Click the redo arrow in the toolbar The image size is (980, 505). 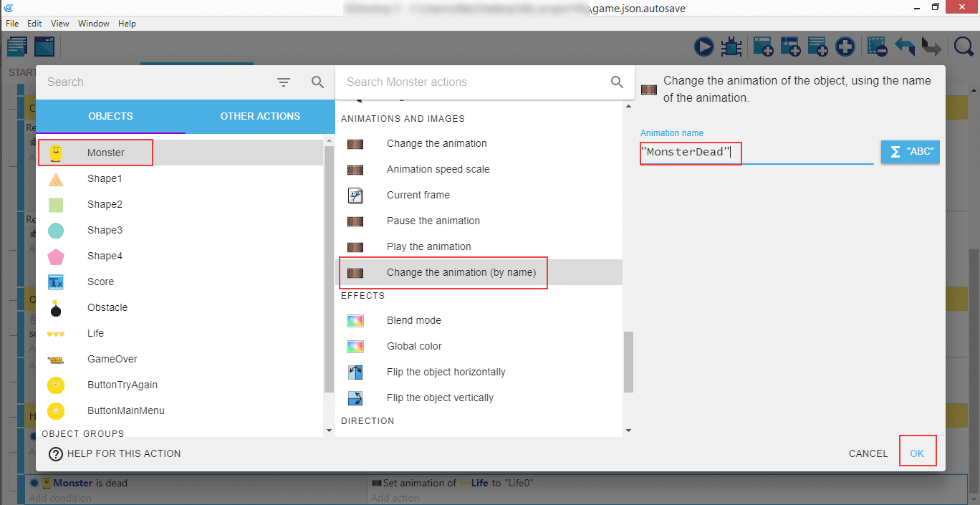pyautogui.click(x=931, y=47)
